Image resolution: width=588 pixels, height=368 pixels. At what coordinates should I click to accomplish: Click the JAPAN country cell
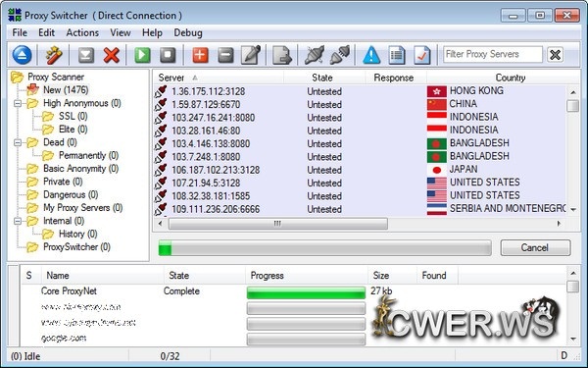point(464,170)
